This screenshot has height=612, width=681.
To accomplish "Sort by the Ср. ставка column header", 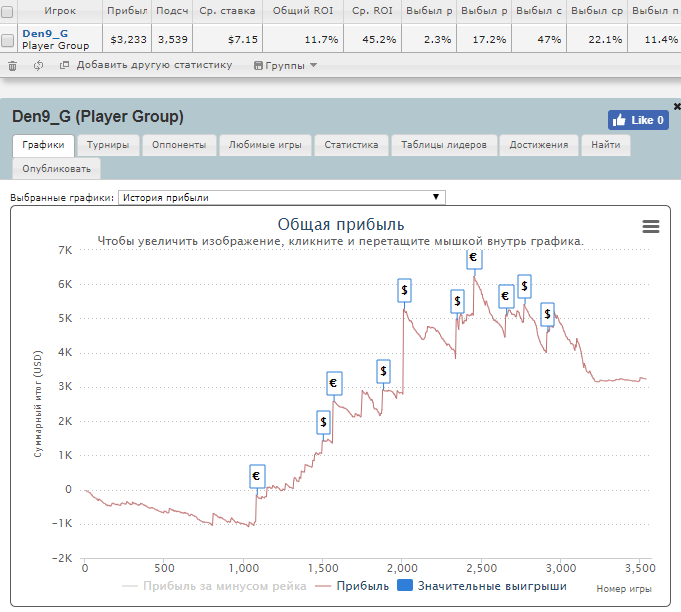I will tap(228, 11).
